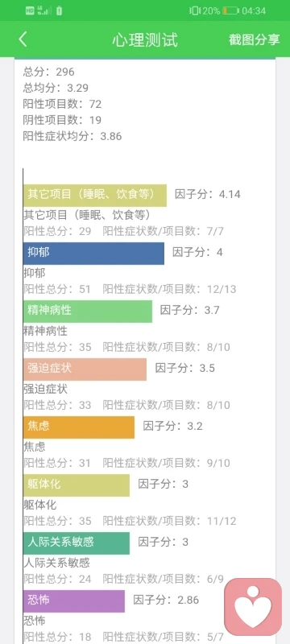Tap the HD status icon
Viewport: 290px width, 644px height.
[x=30, y=11]
